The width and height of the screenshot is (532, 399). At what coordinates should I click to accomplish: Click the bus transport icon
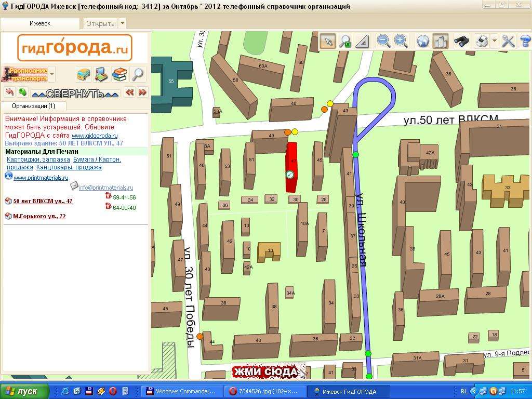coord(84,74)
